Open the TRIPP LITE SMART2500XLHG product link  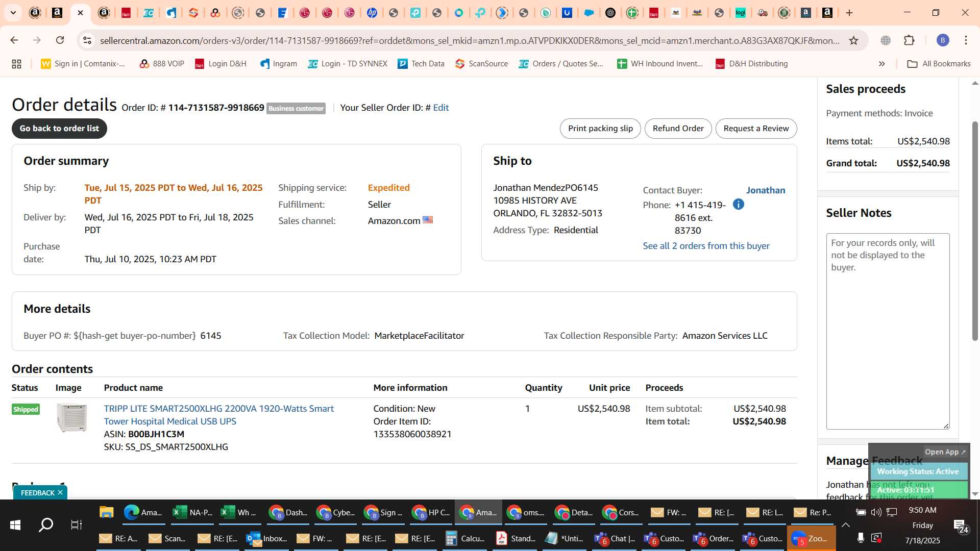tap(218, 415)
